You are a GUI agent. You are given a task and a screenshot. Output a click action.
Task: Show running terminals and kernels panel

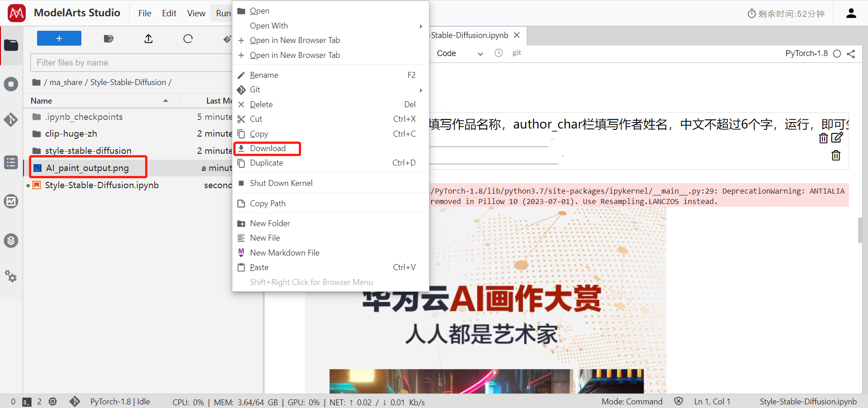tap(11, 84)
